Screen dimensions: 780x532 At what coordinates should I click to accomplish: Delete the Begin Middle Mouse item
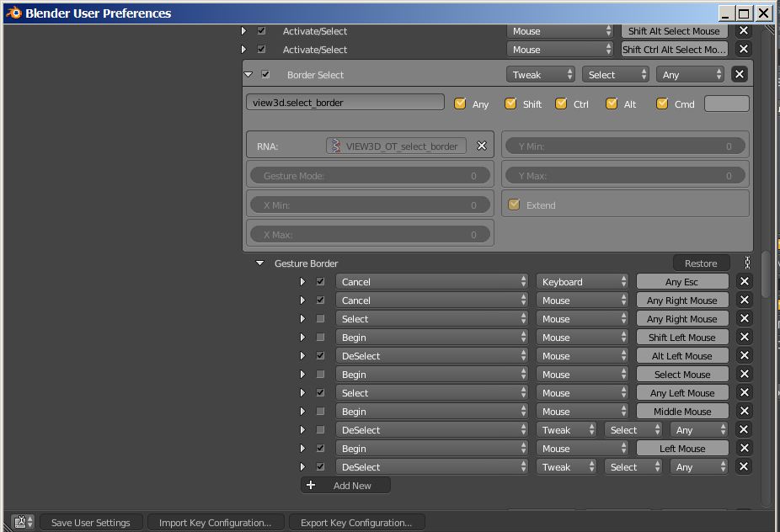(x=744, y=411)
